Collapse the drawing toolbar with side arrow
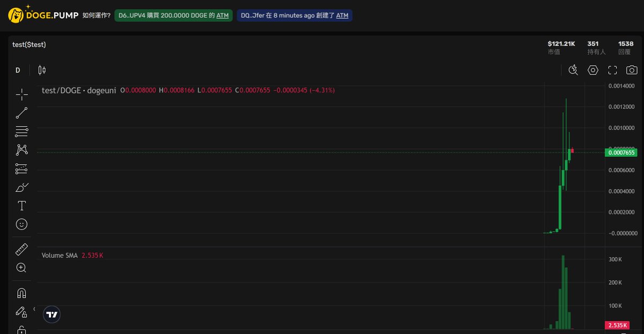The height and width of the screenshot is (334, 644). click(x=34, y=309)
